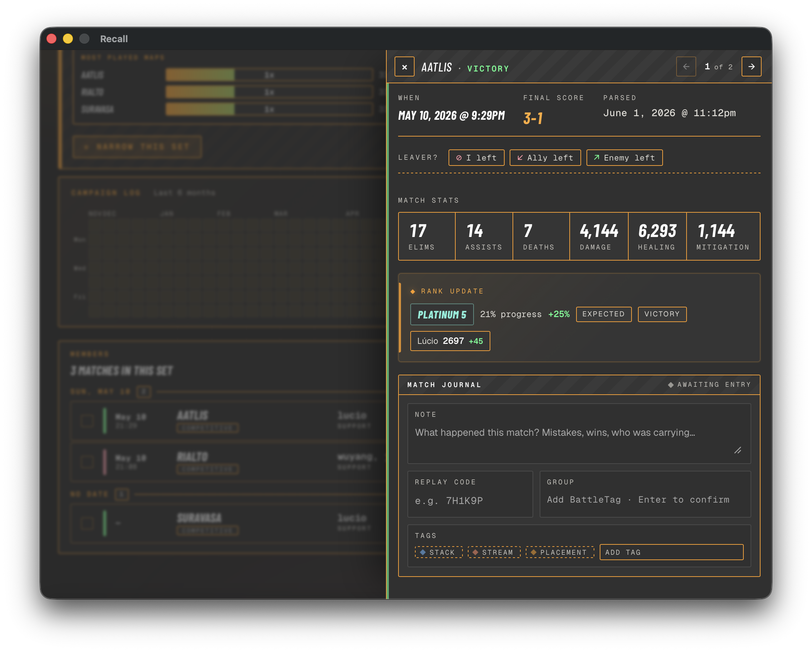Viewport: 812px width, 652px height.
Task: Click the Recall window title
Action: pyautogui.click(x=114, y=39)
